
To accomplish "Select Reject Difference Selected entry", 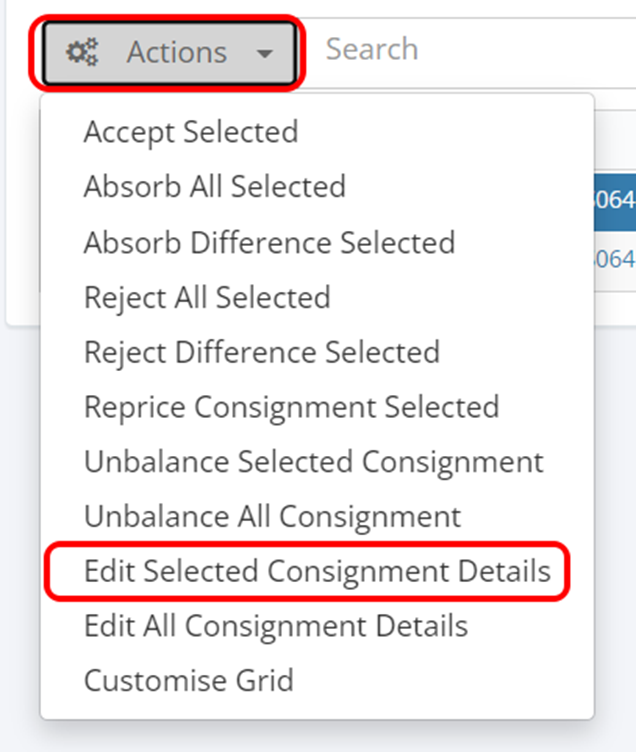I will tap(261, 352).
